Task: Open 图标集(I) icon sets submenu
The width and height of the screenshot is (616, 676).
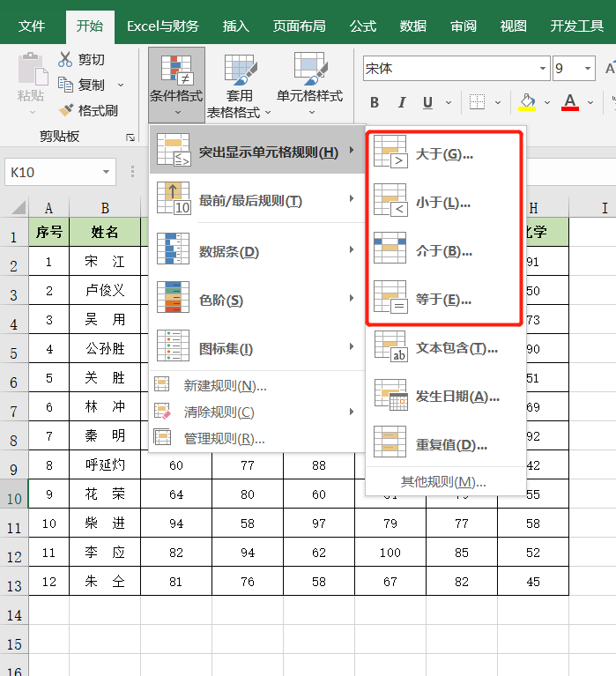Action: point(257,348)
